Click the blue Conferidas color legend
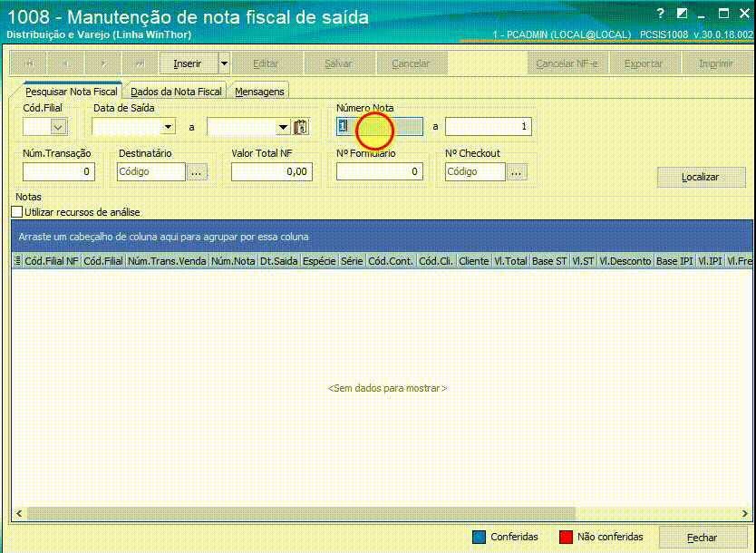The image size is (756, 553). point(479,537)
